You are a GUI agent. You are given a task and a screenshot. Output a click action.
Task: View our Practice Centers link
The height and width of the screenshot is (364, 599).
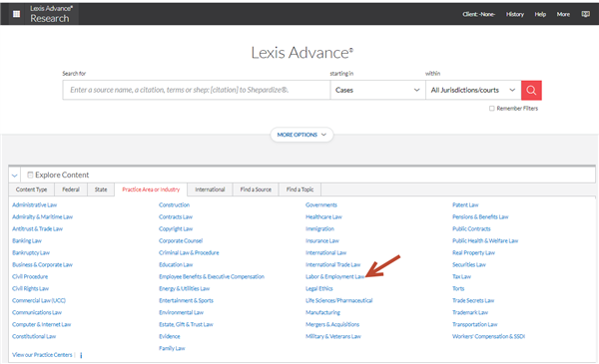point(42,355)
